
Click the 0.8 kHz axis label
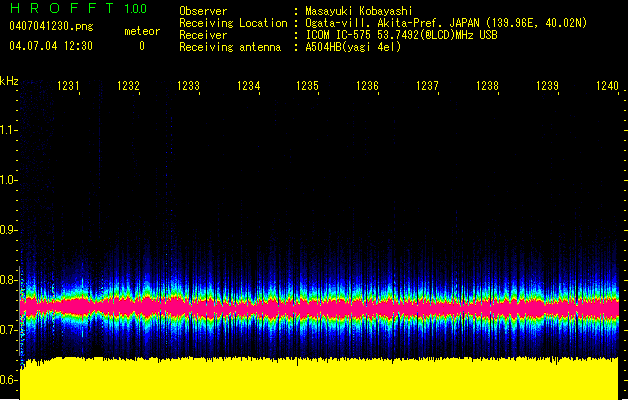click(x=9, y=280)
